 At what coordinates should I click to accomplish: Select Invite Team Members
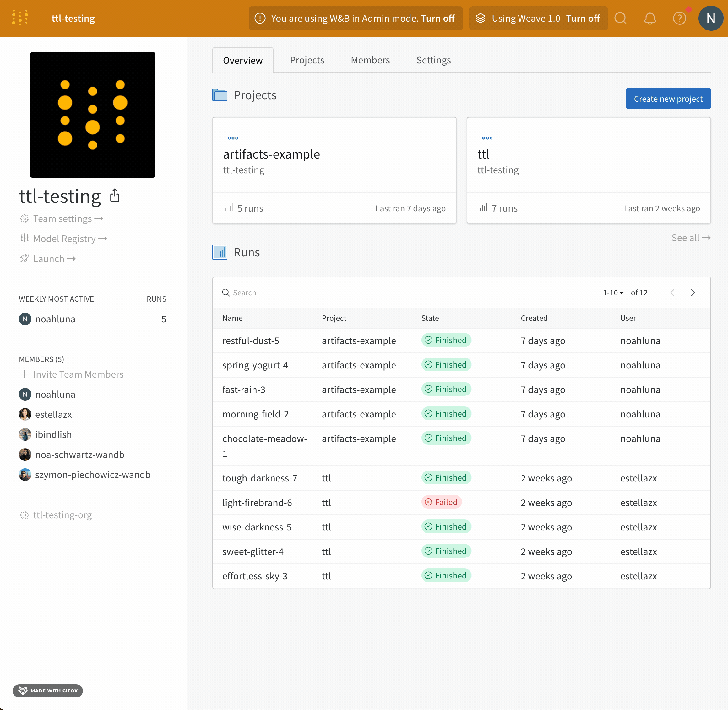[79, 374]
